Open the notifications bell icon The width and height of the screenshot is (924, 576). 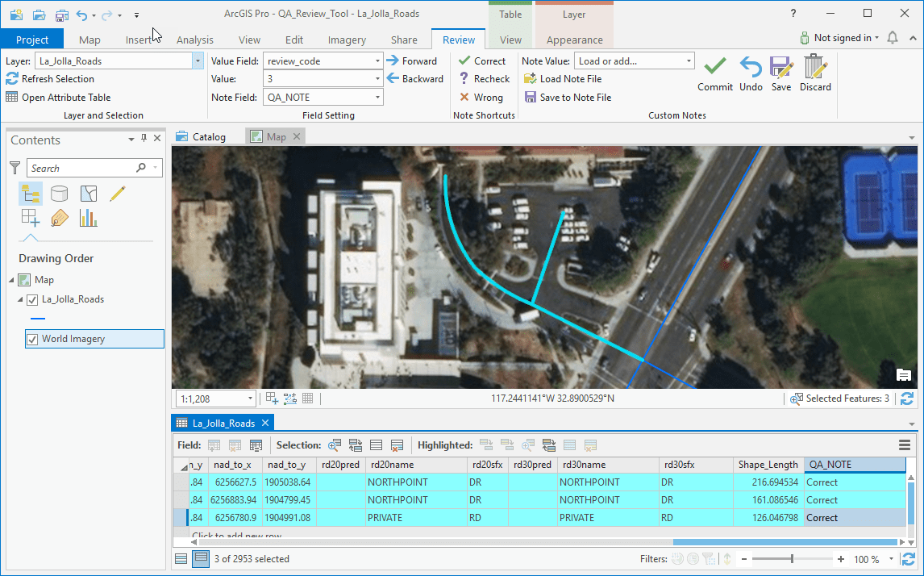pyautogui.click(x=893, y=38)
